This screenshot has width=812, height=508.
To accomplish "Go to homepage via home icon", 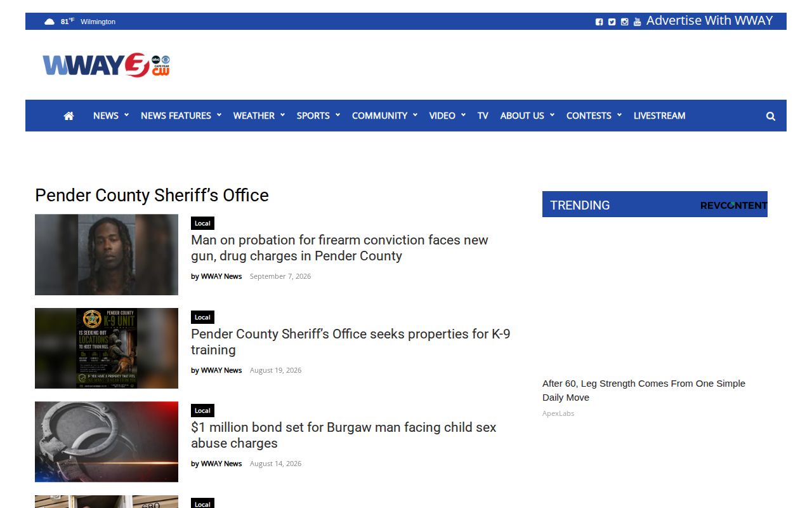I will [69, 116].
